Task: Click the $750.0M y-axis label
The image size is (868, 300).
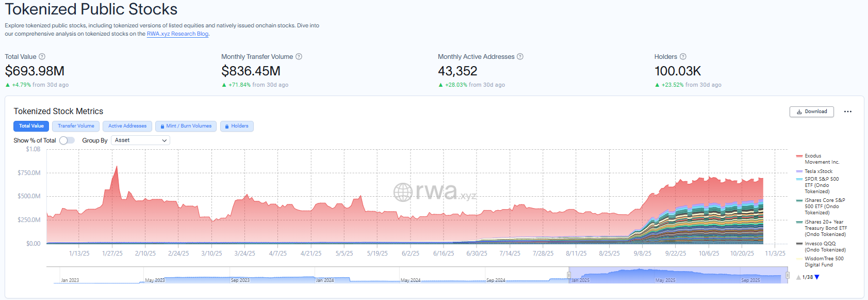Action: 29,173
